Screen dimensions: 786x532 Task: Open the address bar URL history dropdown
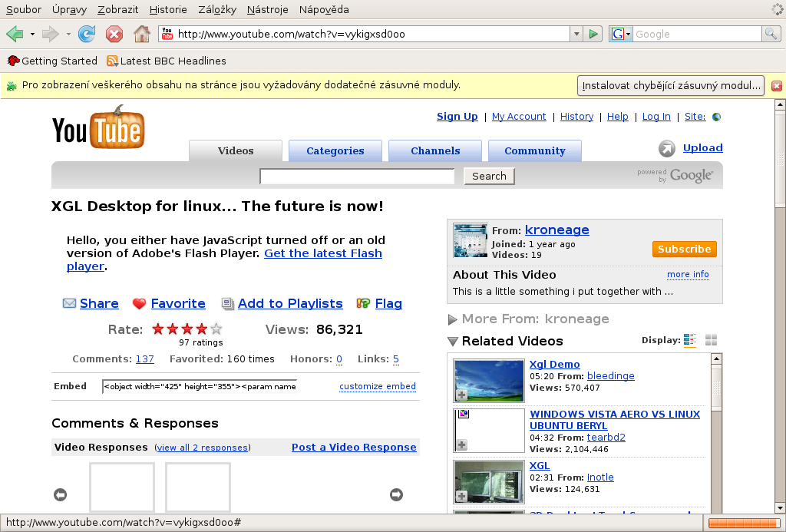pyautogui.click(x=576, y=34)
